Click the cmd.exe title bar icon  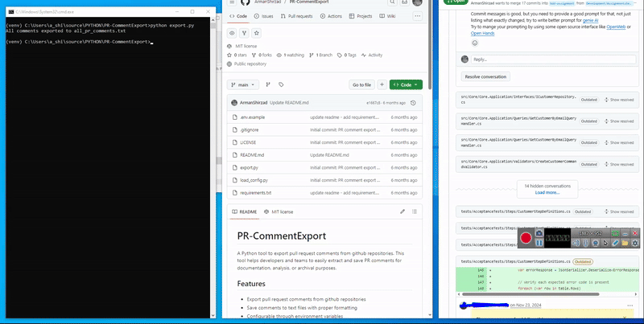tap(11, 12)
